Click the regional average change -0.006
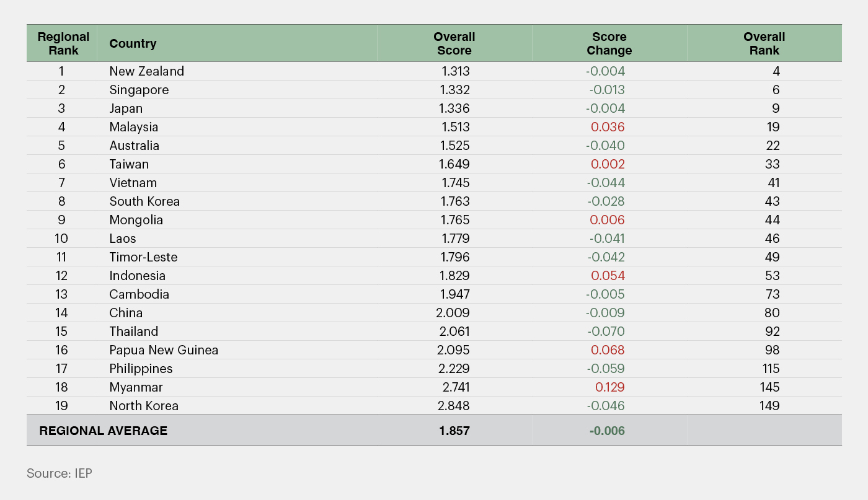868x500 pixels. pyautogui.click(x=607, y=431)
